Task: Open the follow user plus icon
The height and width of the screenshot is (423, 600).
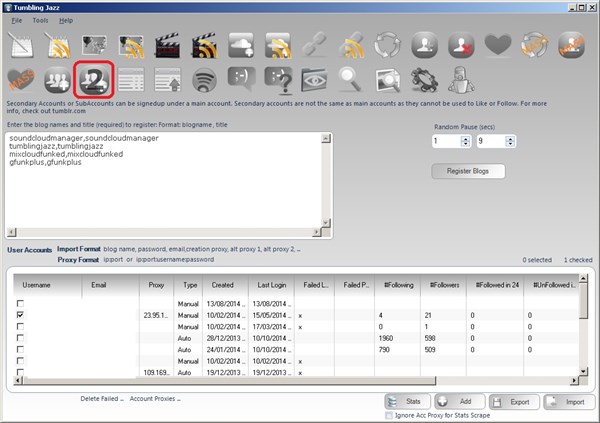Action: [424, 45]
